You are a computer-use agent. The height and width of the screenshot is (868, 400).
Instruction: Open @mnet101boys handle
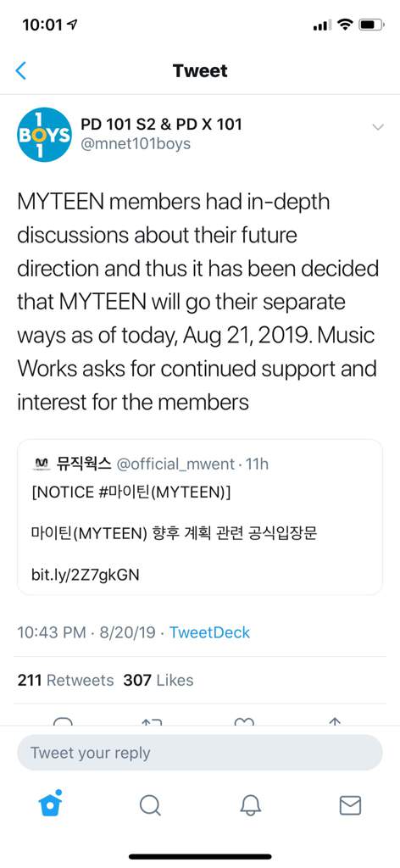click(x=136, y=144)
